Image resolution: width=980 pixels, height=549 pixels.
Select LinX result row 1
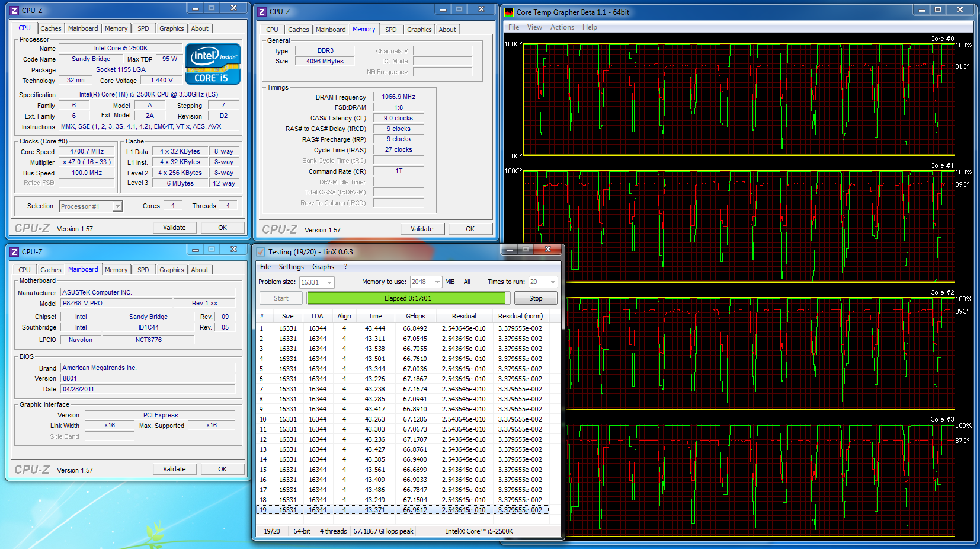[402, 328]
